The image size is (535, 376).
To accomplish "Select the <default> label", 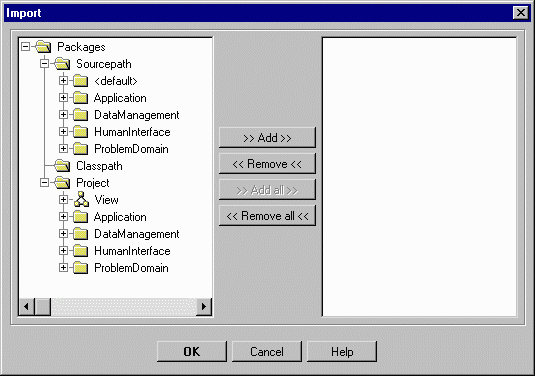I will (x=116, y=81).
